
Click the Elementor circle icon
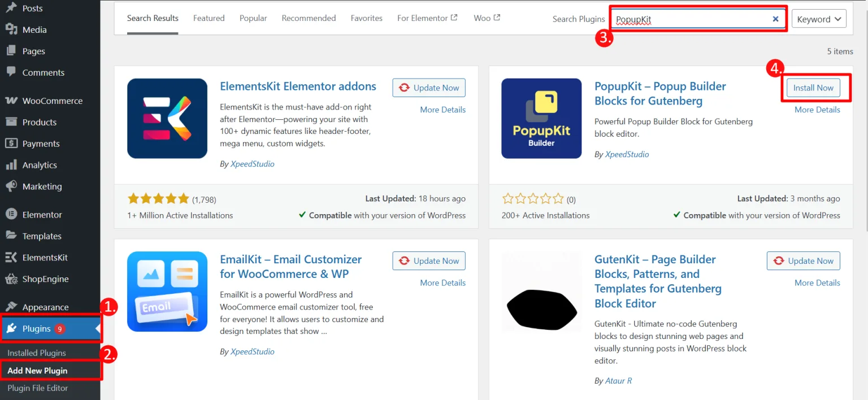(x=11, y=215)
